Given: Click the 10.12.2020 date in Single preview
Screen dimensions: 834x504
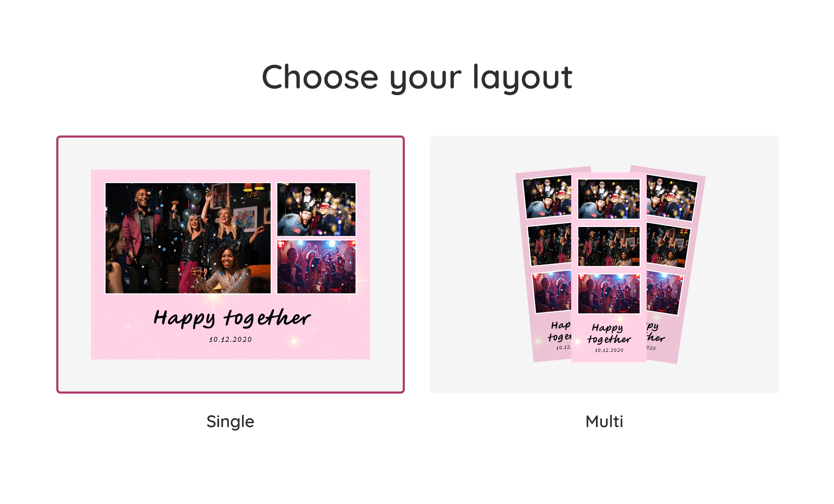Looking at the screenshot, I should tap(230, 340).
